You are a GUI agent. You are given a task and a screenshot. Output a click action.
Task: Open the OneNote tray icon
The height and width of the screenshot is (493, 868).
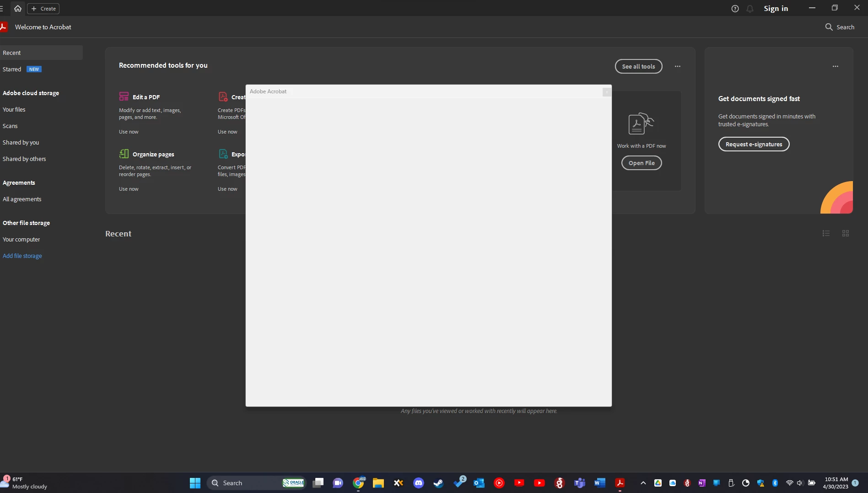[702, 483]
